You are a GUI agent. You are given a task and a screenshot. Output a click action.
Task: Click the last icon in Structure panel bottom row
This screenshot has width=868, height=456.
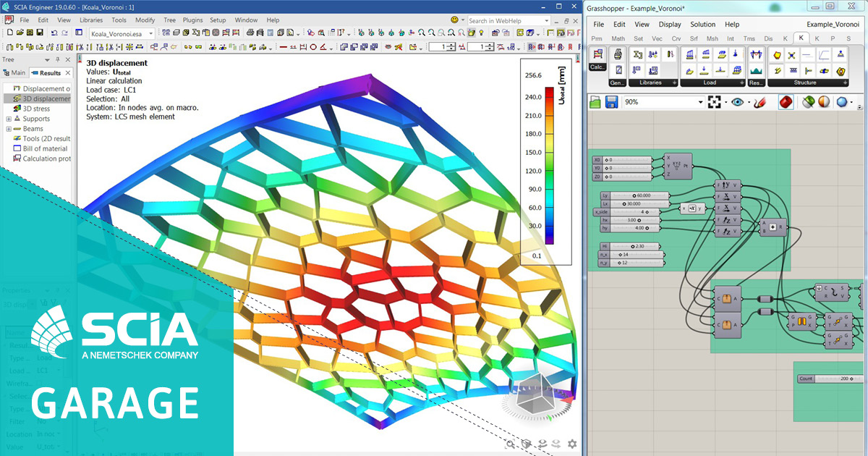[841, 70]
